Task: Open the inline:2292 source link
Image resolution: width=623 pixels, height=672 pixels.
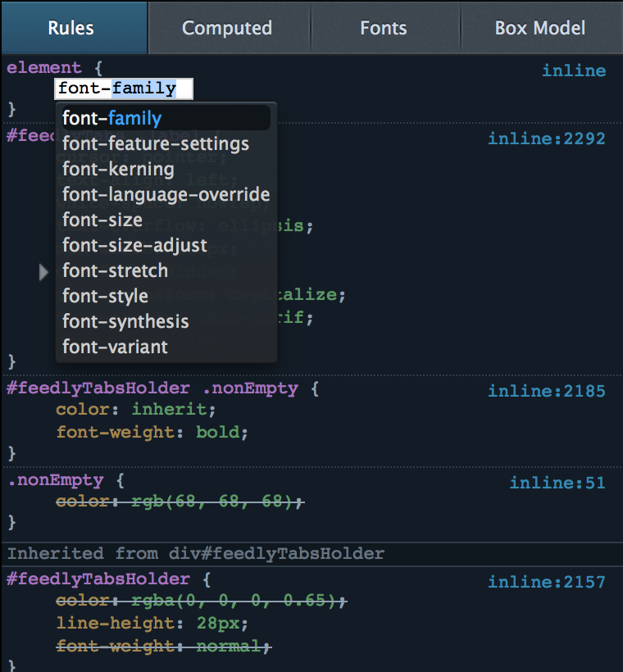Action: tap(546, 138)
